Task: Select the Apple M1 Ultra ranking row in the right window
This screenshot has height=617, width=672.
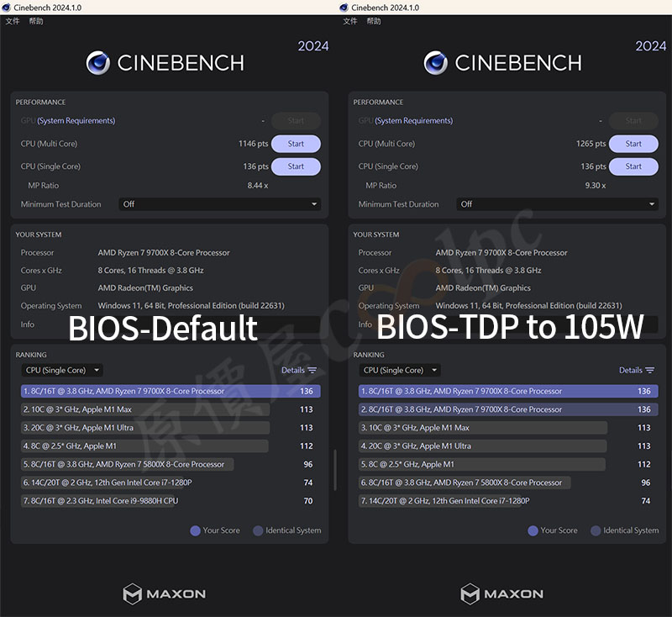Action: pyautogui.click(x=508, y=446)
